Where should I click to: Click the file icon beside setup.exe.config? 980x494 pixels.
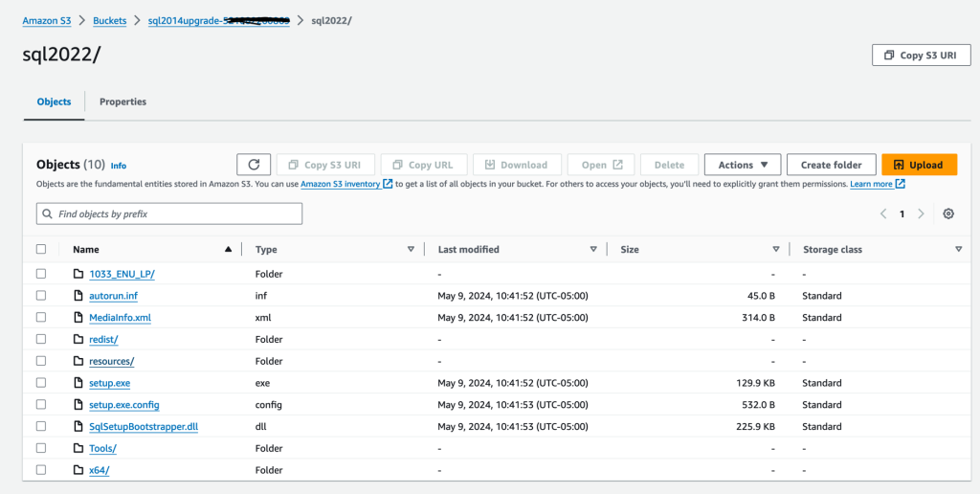[78, 405]
